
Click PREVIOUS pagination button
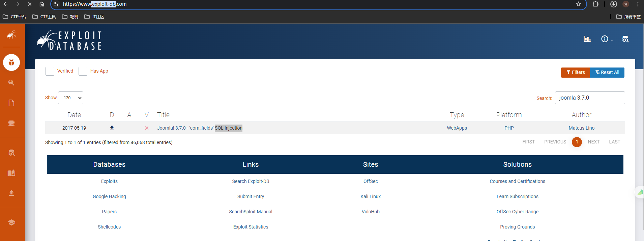(x=555, y=142)
